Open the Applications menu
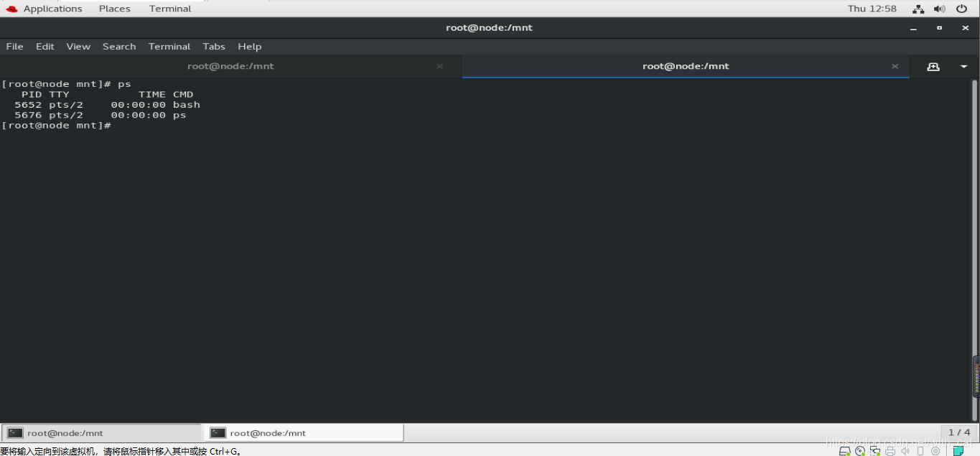 [x=52, y=9]
